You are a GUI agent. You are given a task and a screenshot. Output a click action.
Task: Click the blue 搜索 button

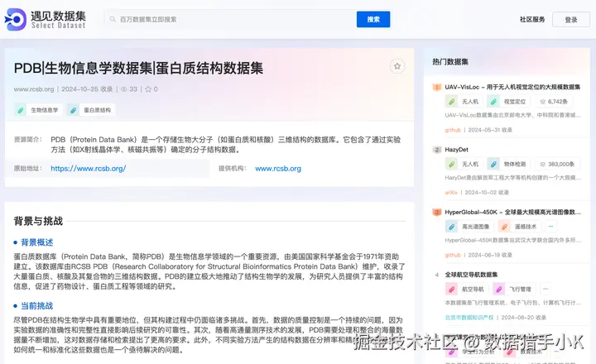tap(372, 19)
